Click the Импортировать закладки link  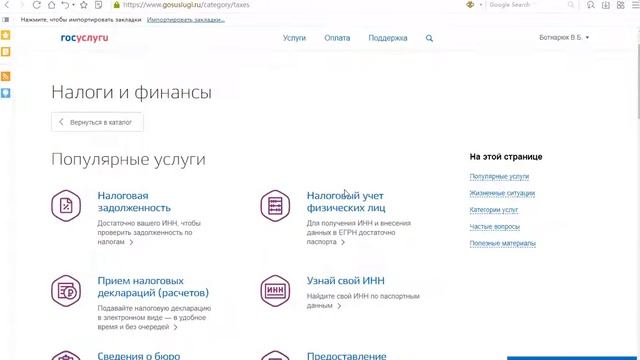tap(186, 20)
